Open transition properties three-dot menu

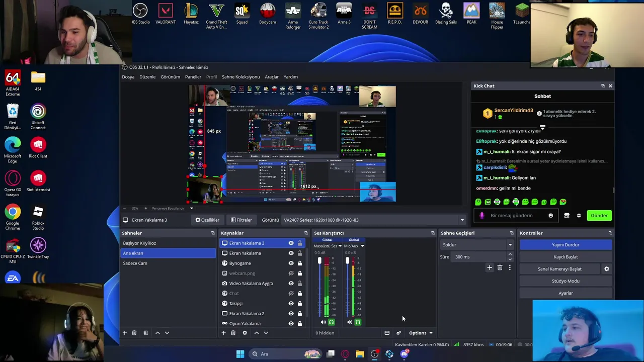[510, 268]
